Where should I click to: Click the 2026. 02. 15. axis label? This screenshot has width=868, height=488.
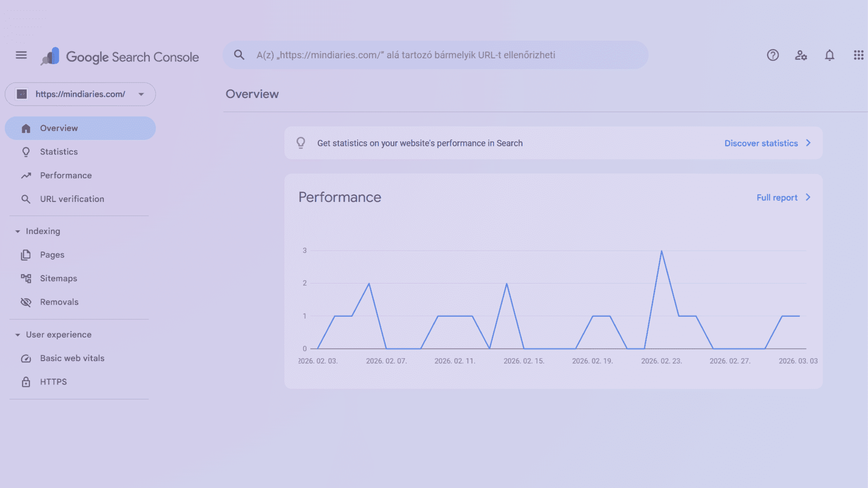(524, 361)
